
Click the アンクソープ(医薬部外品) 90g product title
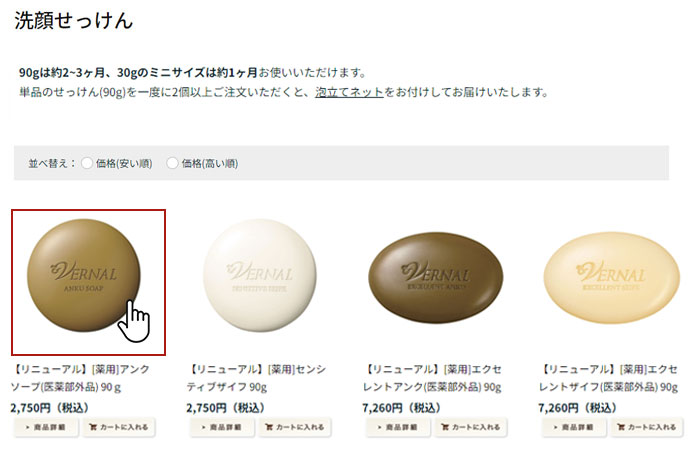pos(80,378)
